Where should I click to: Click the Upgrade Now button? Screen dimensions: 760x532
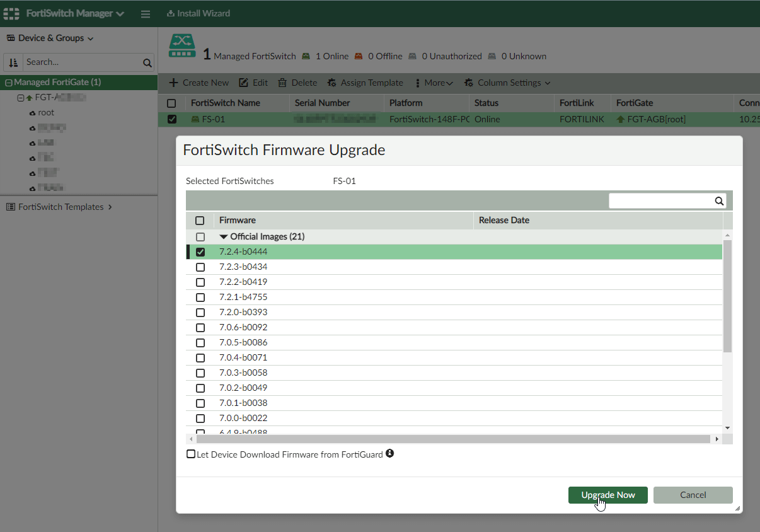click(x=607, y=495)
